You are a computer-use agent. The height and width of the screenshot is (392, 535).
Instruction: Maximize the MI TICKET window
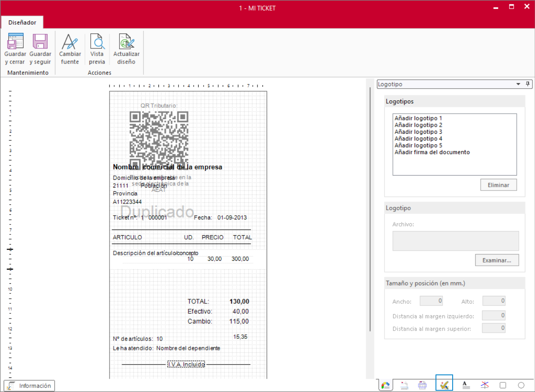[511, 7]
